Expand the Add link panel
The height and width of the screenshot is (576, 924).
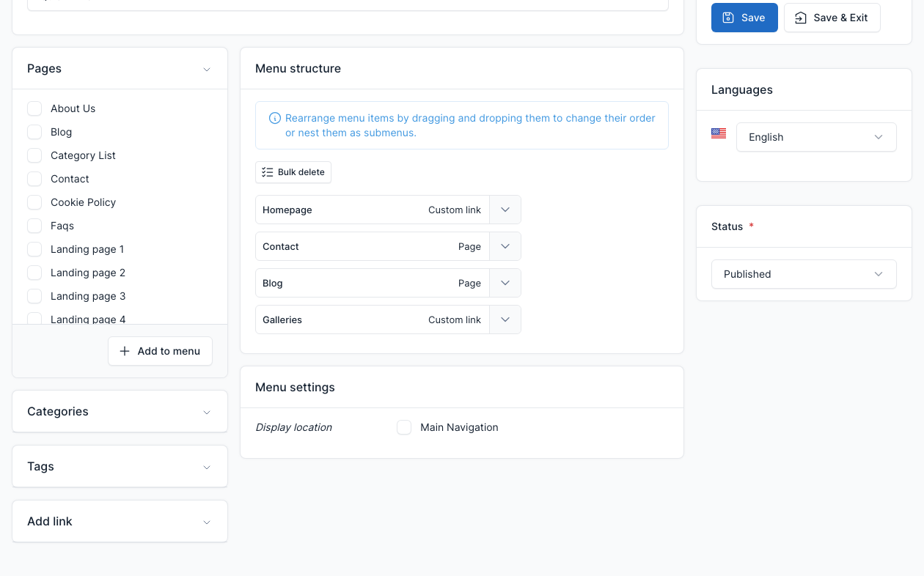pos(207,522)
